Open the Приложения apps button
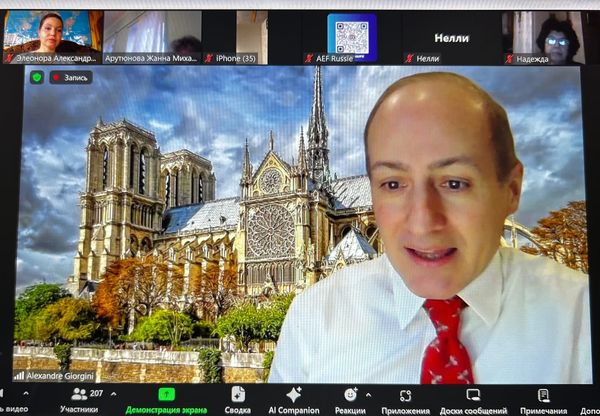The image size is (600, 416). click(405, 401)
